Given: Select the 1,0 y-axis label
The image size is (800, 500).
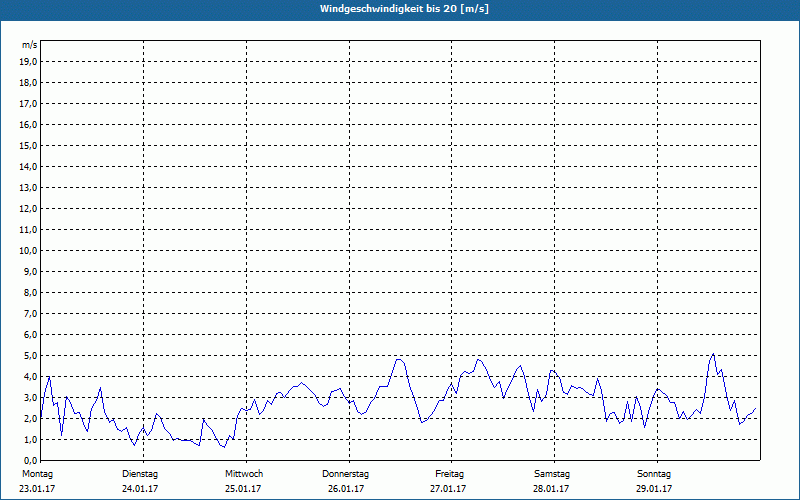Looking at the screenshot, I should click(x=30, y=440).
